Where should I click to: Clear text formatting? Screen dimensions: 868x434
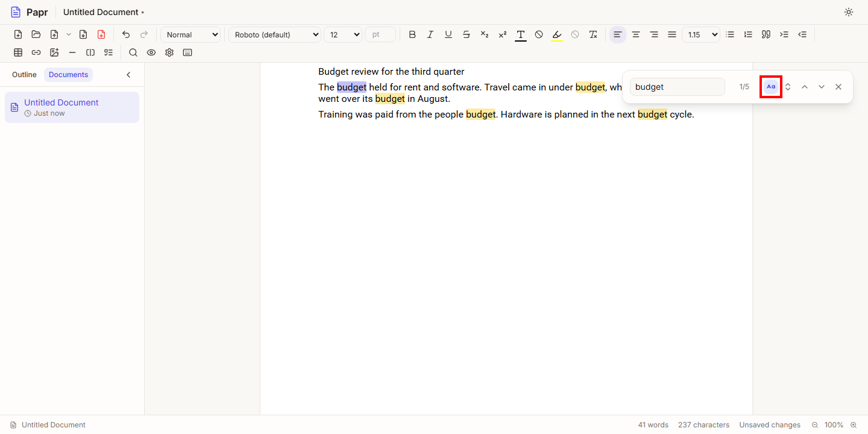click(x=593, y=34)
